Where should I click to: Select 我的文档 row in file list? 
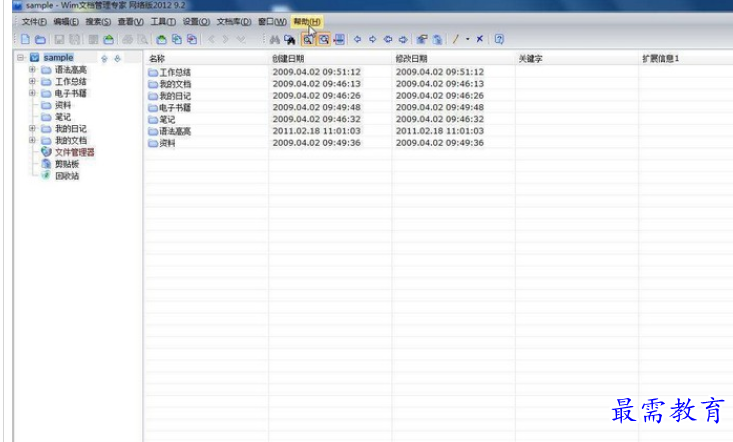[x=175, y=84]
